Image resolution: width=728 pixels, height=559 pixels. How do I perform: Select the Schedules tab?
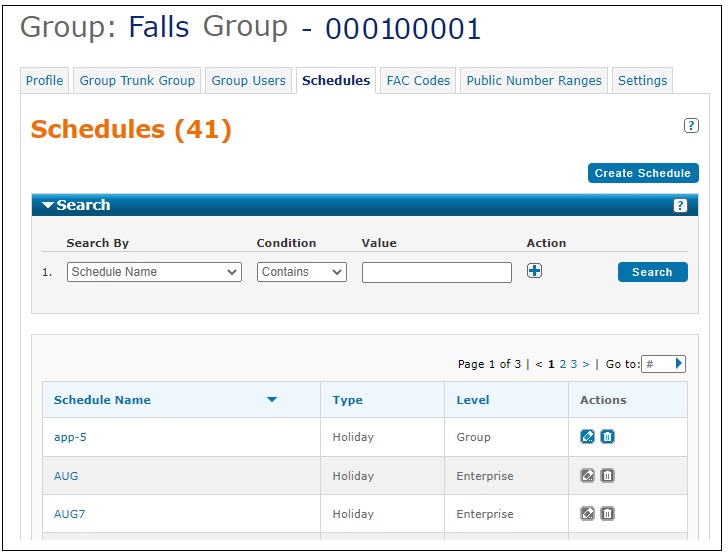click(336, 81)
